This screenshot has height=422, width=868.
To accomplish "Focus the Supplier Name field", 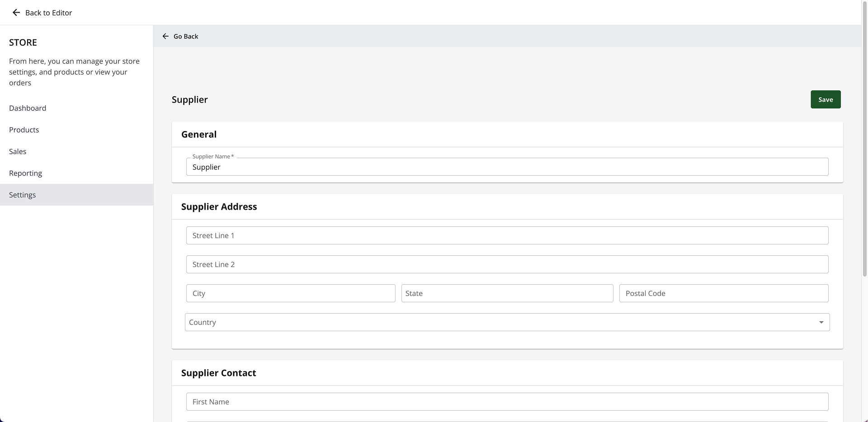I will pos(507,167).
